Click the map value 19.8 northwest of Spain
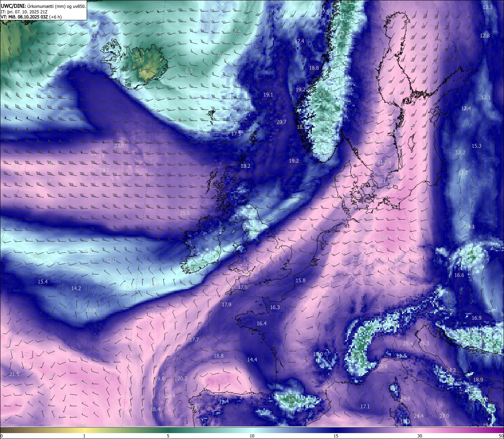Viewport: 504px width, 439px height. [159, 379]
